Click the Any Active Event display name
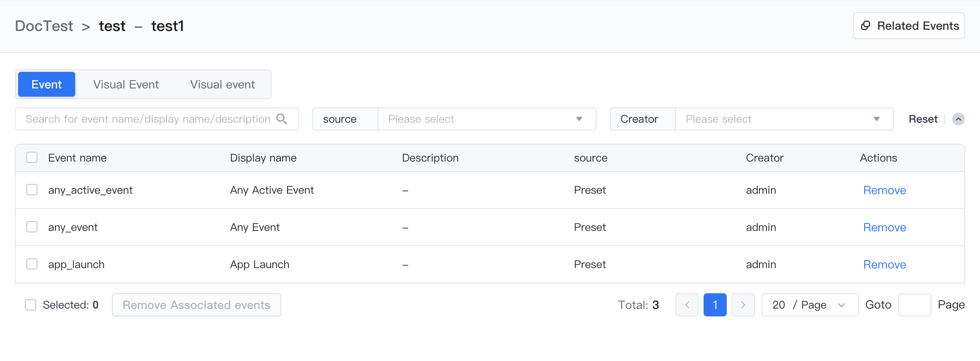The height and width of the screenshot is (361, 980). click(272, 190)
